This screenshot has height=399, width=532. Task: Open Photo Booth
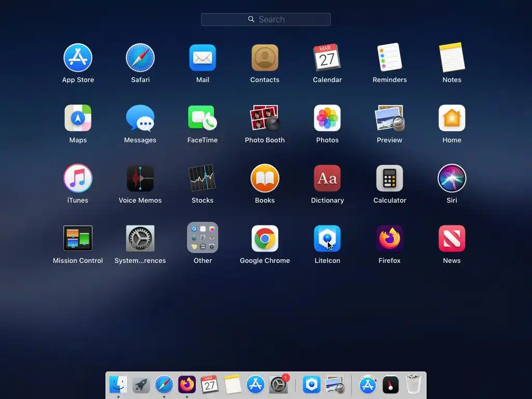point(264,118)
